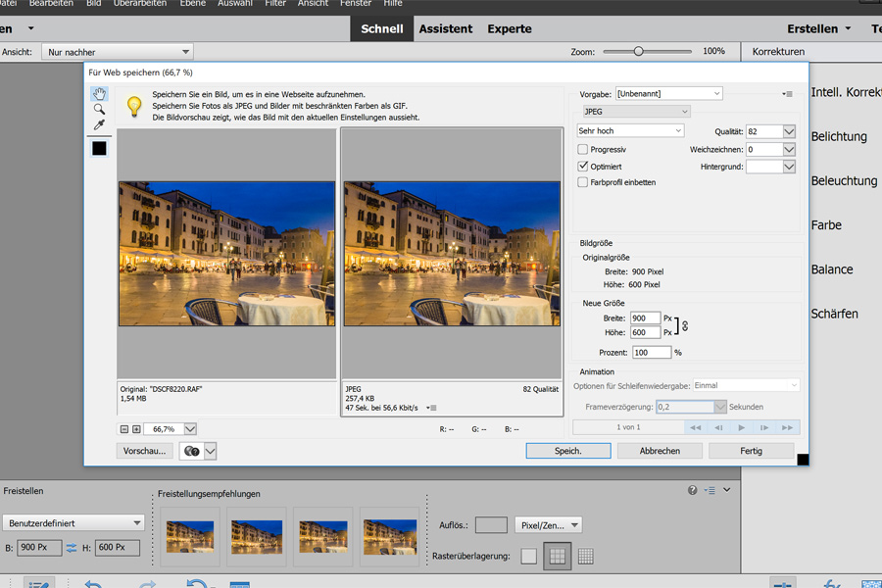Click the Abbrechen button
Image resolution: width=882 pixels, height=588 pixels.
(x=660, y=451)
